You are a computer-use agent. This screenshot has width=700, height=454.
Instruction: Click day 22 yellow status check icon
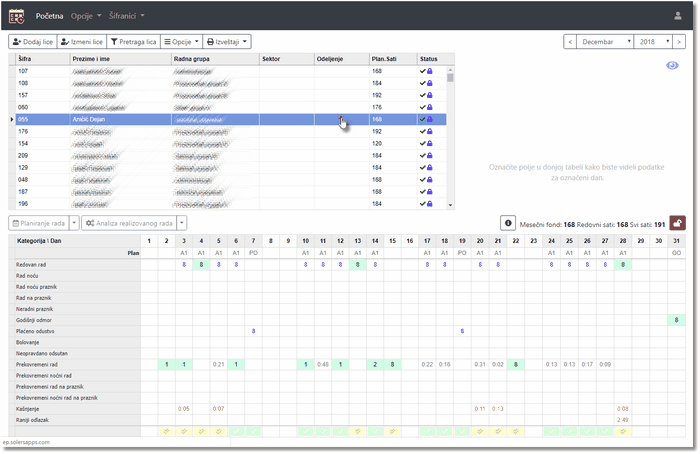coord(516,431)
